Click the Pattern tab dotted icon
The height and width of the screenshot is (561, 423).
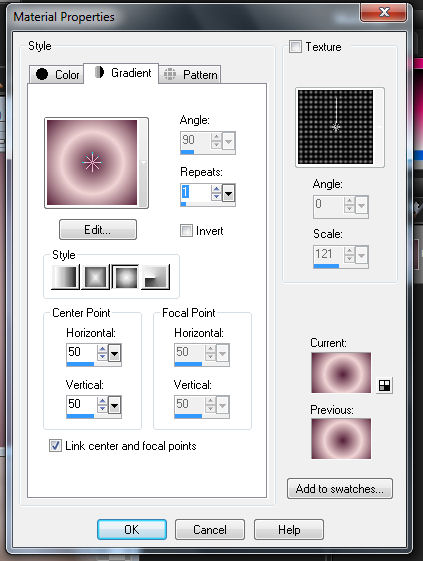[x=170, y=74]
